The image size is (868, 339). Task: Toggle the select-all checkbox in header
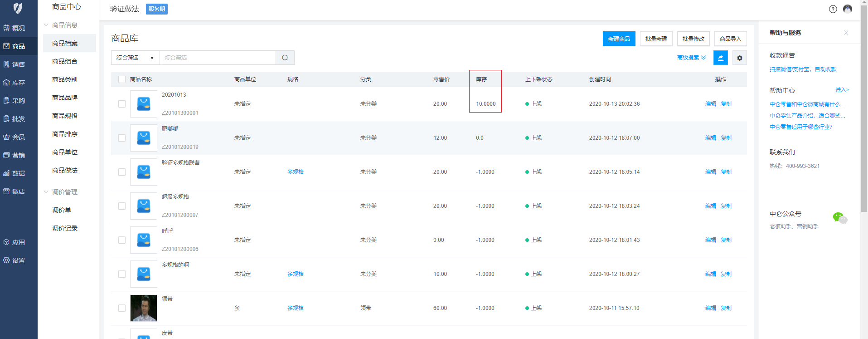point(122,79)
